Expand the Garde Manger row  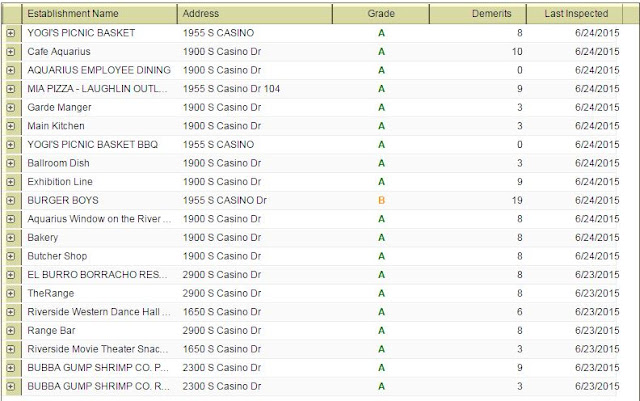coord(11,107)
